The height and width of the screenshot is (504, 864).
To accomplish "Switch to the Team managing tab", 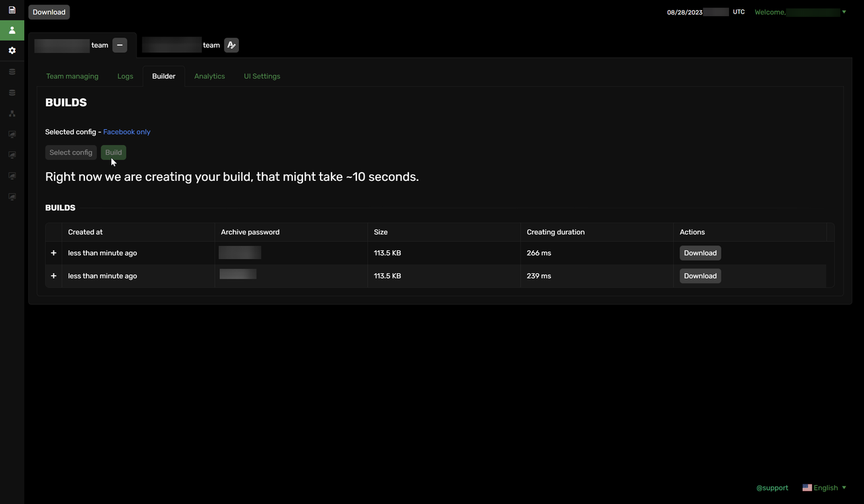I will coord(72,76).
